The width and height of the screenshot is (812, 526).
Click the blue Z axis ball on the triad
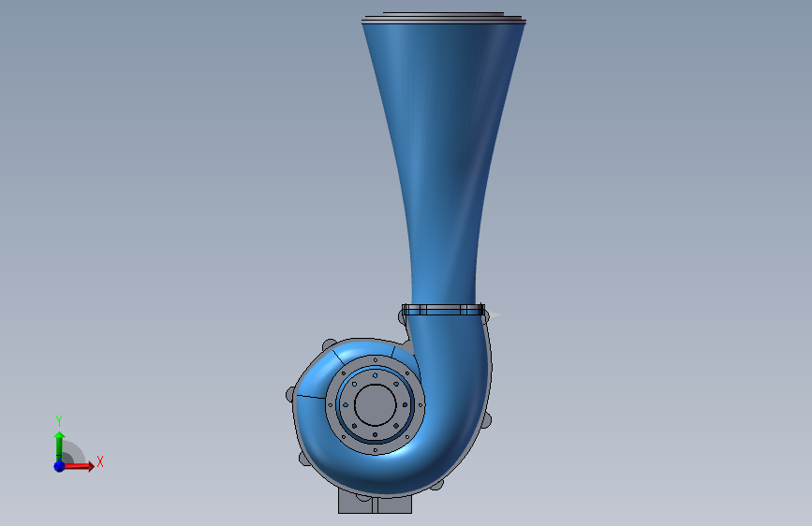60,466
